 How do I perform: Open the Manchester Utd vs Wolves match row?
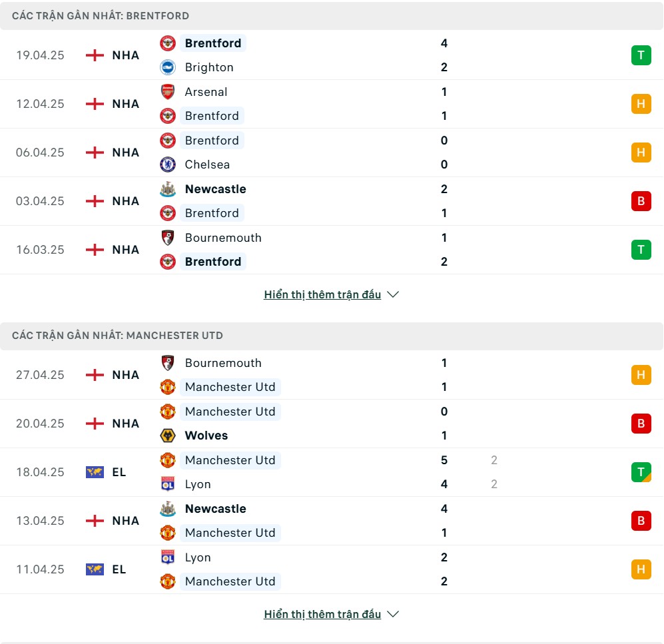(x=332, y=424)
